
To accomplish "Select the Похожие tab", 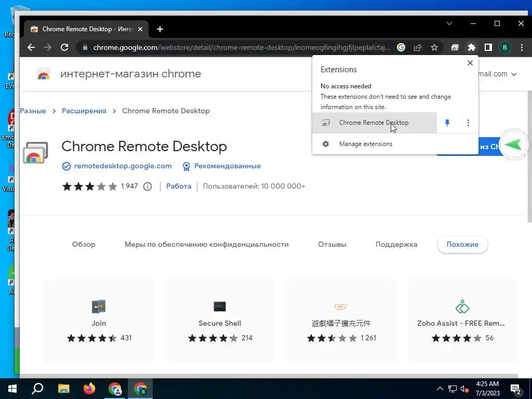I will pyautogui.click(x=462, y=244).
